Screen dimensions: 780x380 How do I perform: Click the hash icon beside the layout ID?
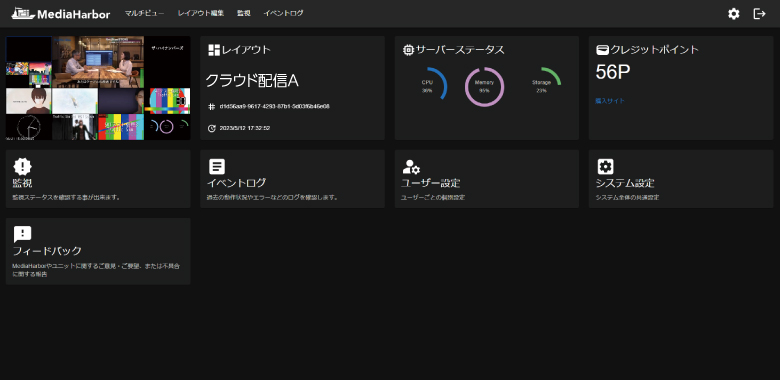(211, 106)
